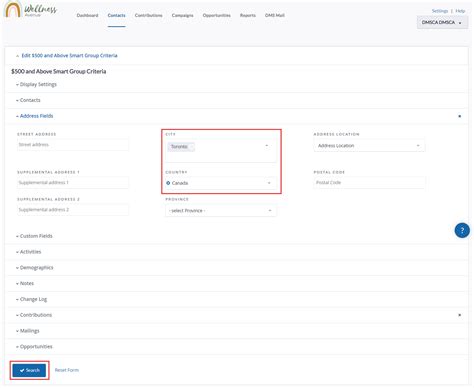Click the Supplemental Address 1 field

[73, 183]
